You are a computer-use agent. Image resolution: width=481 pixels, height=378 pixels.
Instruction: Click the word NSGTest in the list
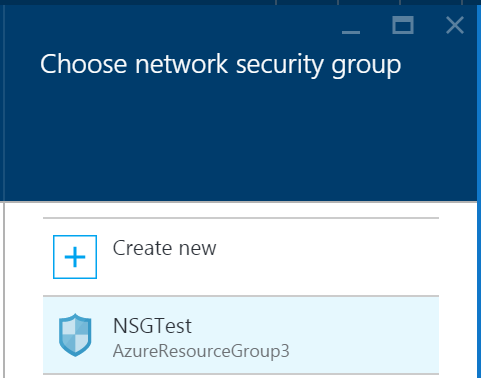tap(152, 326)
